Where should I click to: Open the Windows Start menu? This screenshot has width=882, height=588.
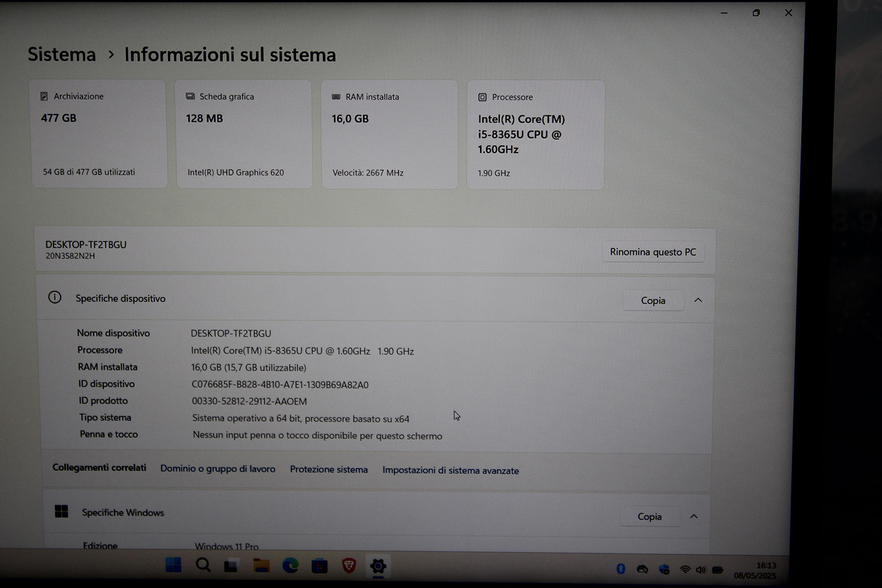point(173,565)
